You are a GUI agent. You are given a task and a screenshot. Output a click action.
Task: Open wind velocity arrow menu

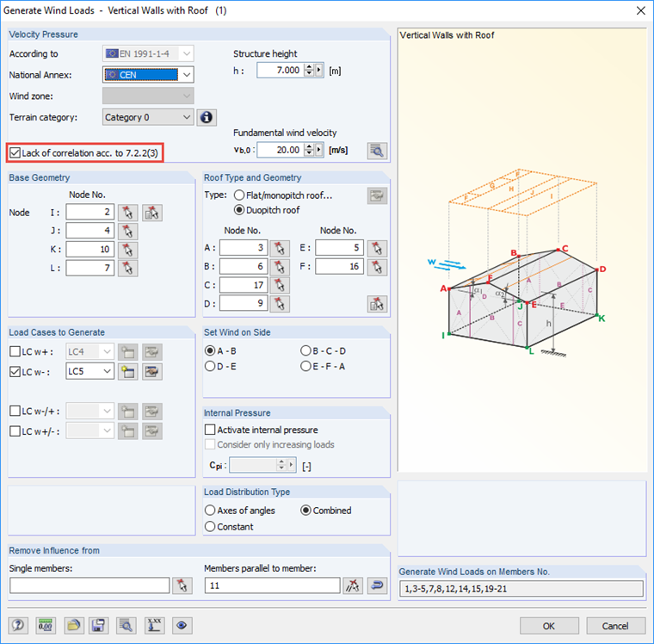click(x=319, y=150)
